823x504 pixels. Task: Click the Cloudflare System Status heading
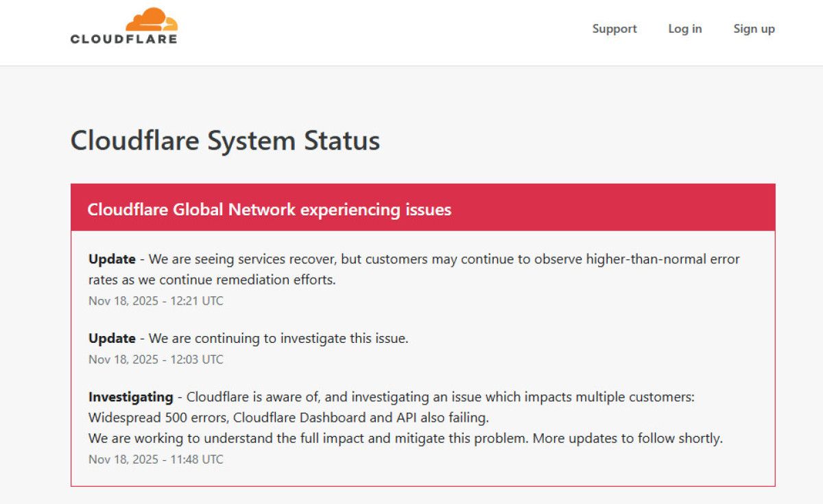[x=225, y=141]
